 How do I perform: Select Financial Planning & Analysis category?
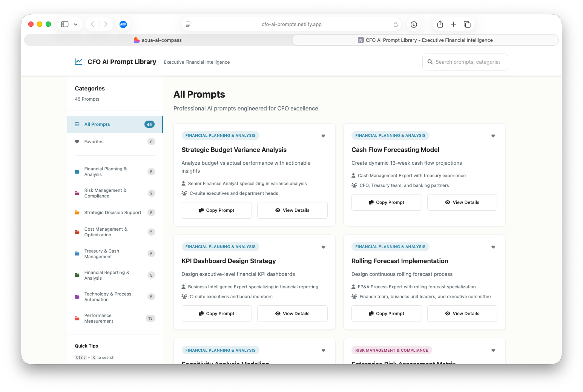coord(115,171)
